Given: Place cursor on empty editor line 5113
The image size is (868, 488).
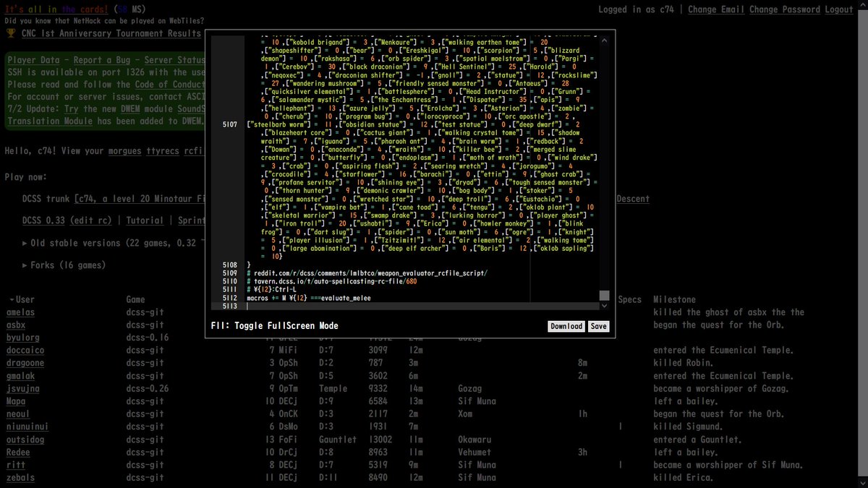Looking at the screenshot, I should (x=423, y=306).
